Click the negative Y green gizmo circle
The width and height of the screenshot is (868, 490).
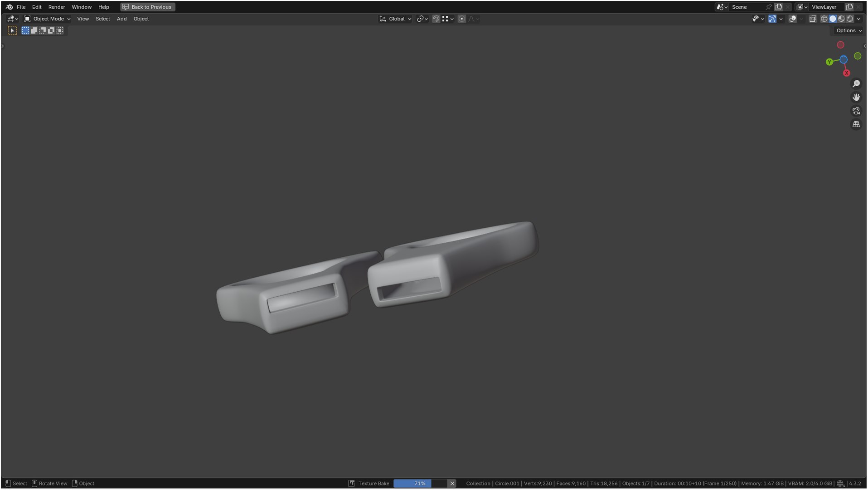(858, 56)
